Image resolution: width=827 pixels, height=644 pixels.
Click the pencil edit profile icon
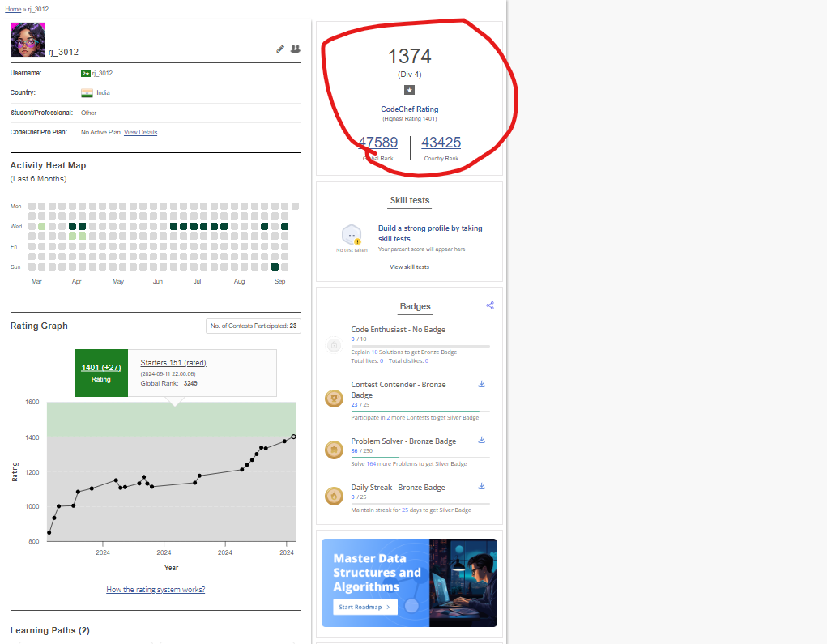pyautogui.click(x=280, y=49)
